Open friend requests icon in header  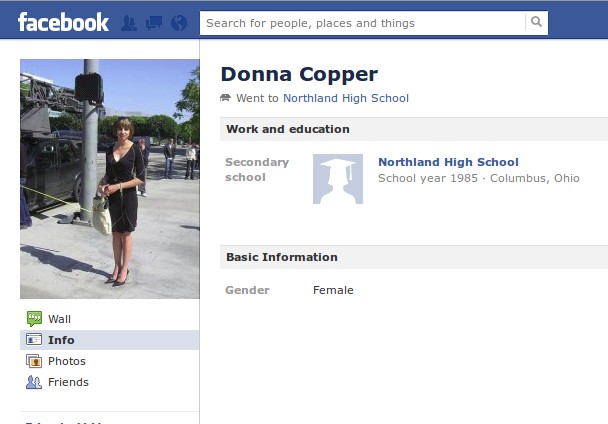129,23
